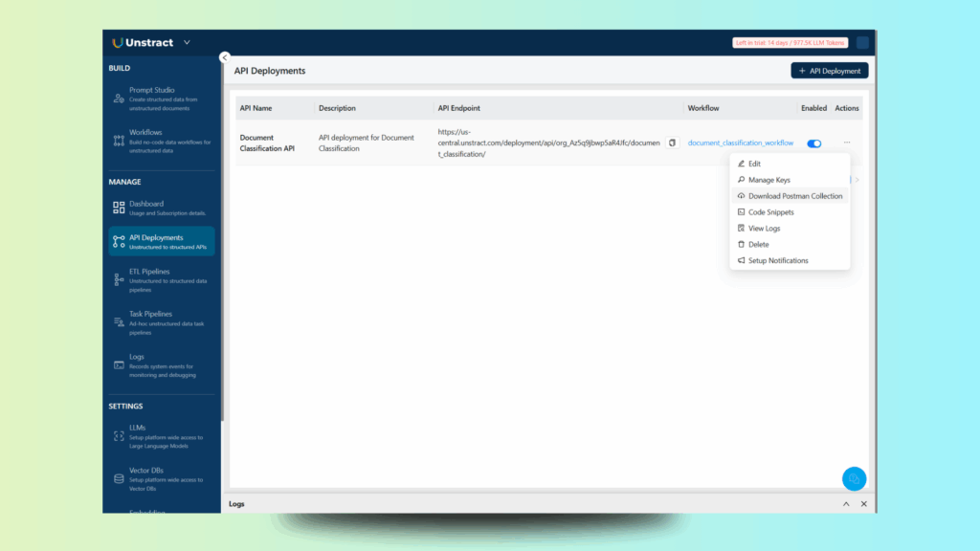This screenshot has height=551, width=980.
Task: Select Download Postman Collection menu item
Action: [x=794, y=196]
